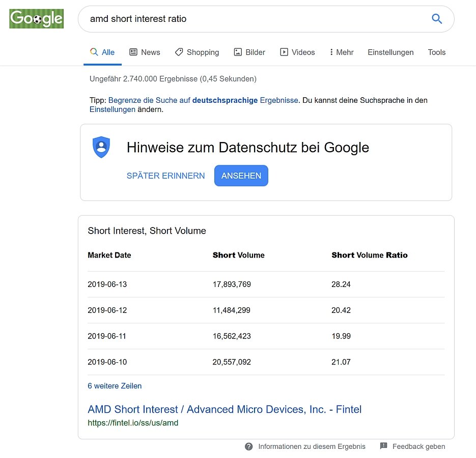Click the feedback flag icon
The width and height of the screenshot is (476, 458).
(x=384, y=446)
